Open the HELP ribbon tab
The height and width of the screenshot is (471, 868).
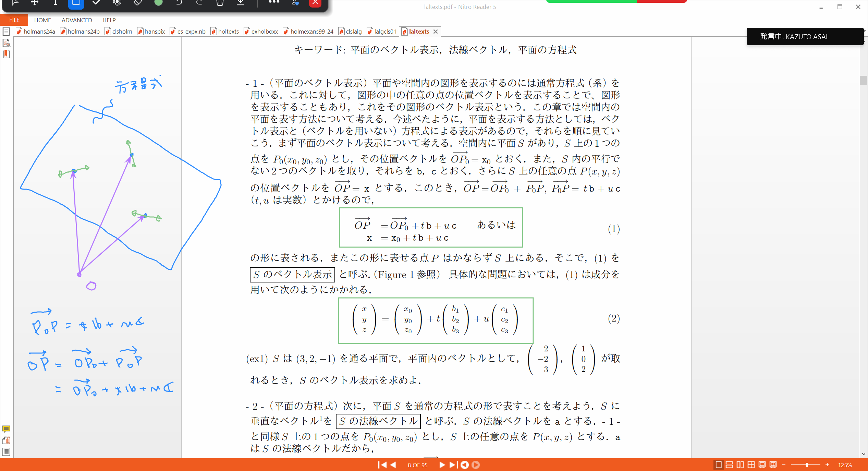tap(109, 20)
